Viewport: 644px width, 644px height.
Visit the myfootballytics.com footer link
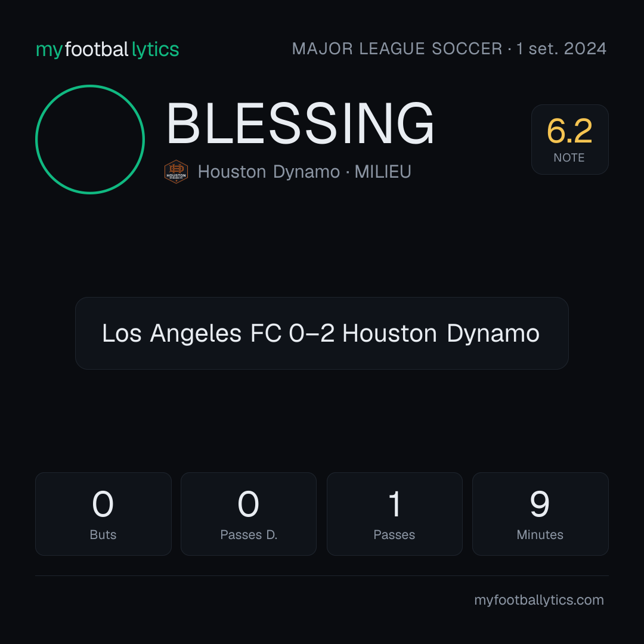[539, 600]
